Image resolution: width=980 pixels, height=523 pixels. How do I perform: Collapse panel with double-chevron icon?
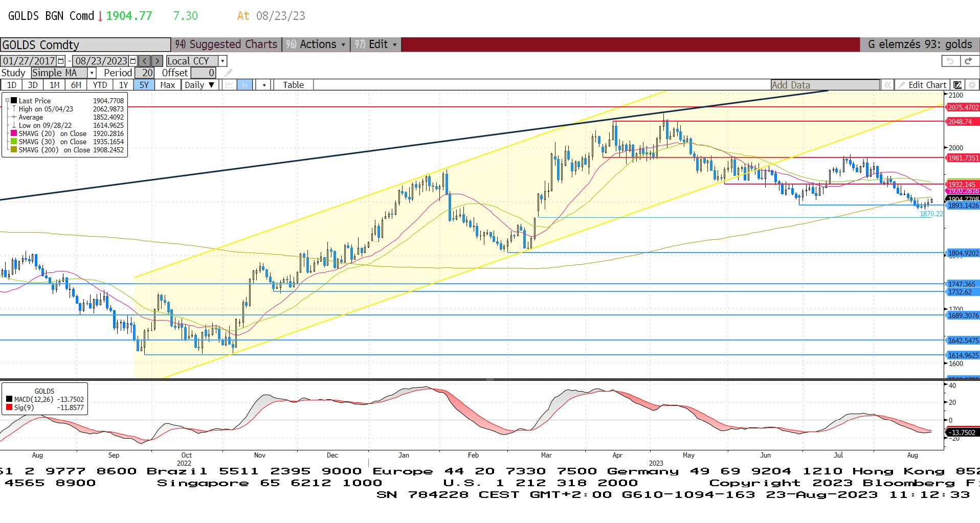[887, 85]
